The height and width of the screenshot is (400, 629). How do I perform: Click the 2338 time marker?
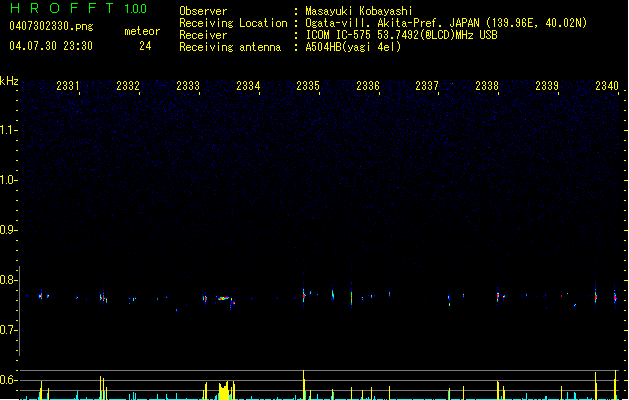coord(487,85)
